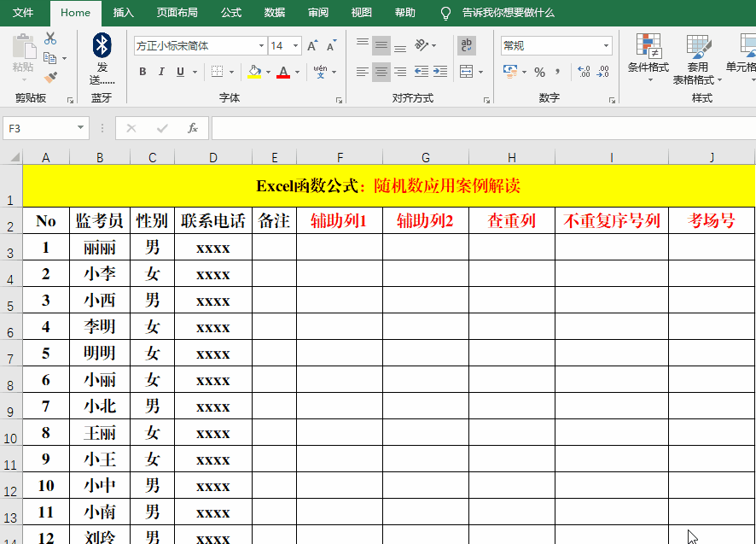Click the Copy icon
This screenshot has width=756, height=544.
pyautogui.click(x=49, y=58)
